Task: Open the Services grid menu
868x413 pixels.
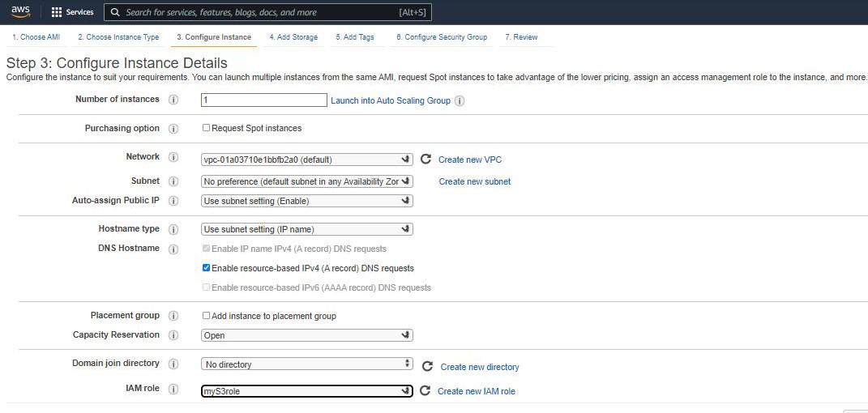Action: coord(72,12)
